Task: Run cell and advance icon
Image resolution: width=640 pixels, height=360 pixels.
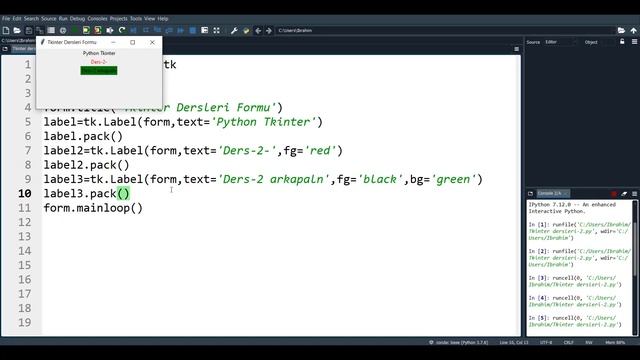Action: (x=98, y=31)
